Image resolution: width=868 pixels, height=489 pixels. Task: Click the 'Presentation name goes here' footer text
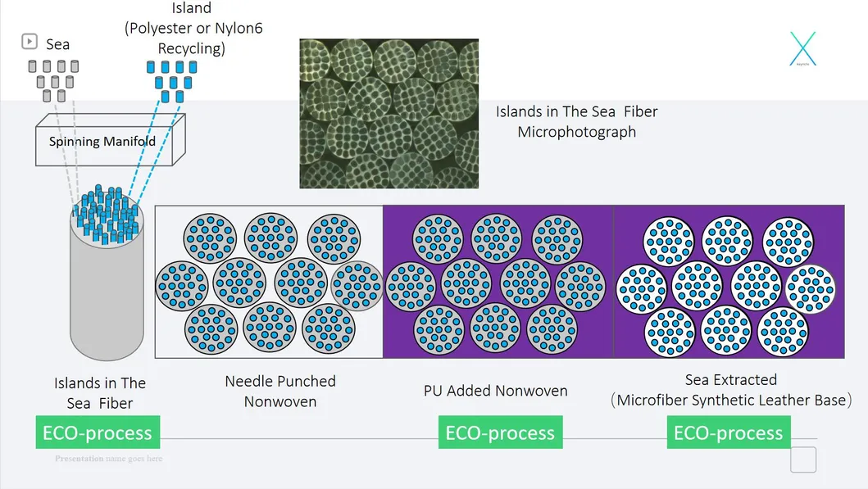tap(108, 459)
